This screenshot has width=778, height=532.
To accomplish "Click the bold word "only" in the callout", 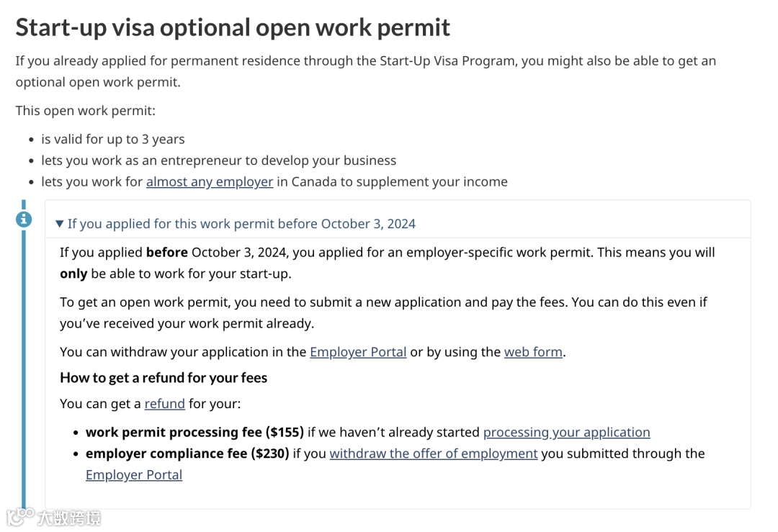I will click(x=73, y=274).
